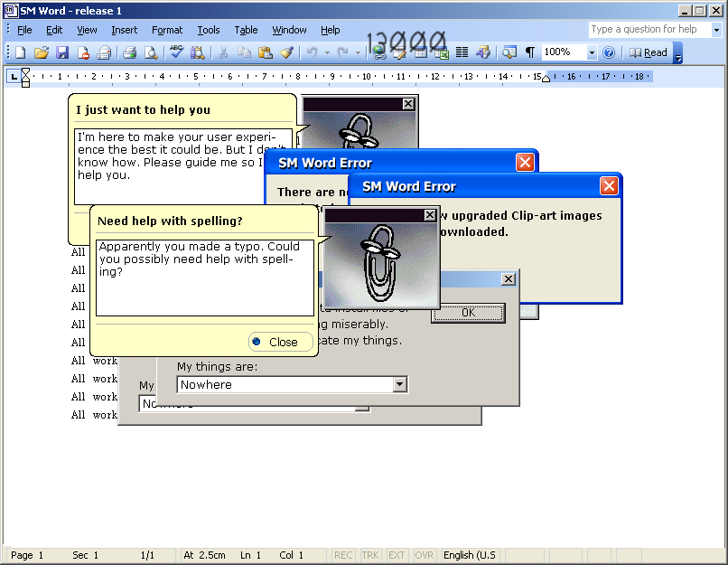
Task: Click the Type a question for help field
Action: click(x=649, y=30)
